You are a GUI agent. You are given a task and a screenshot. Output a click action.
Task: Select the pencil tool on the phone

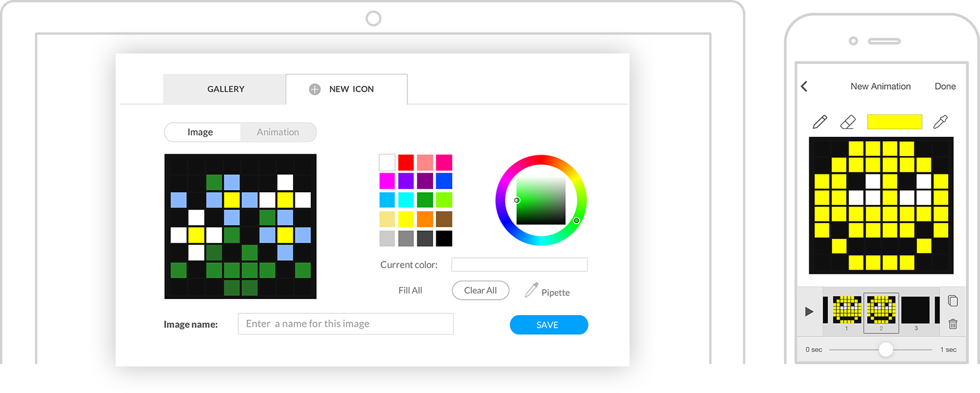pos(820,122)
